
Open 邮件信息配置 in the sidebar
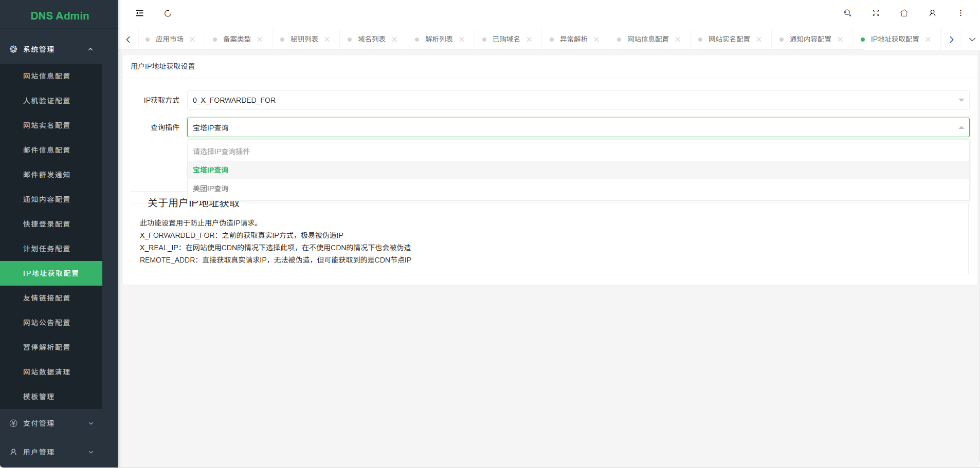46,150
